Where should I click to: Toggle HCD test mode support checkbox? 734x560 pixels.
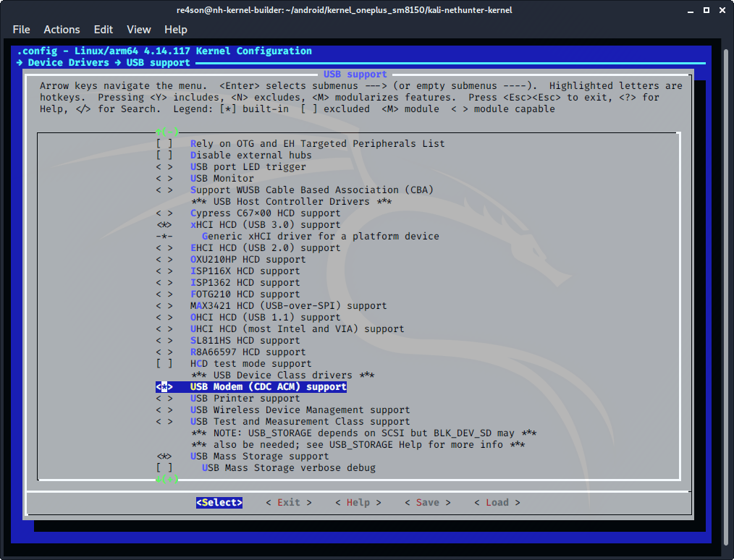click(164, 363)
